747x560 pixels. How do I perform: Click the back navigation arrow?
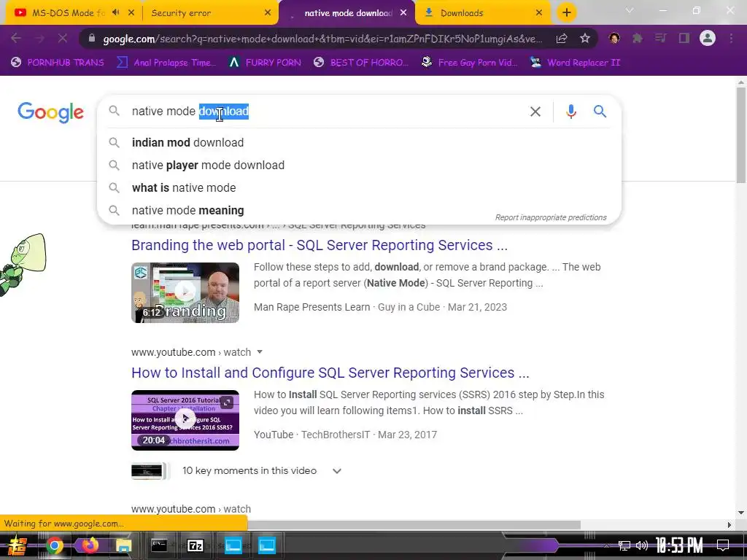pyautogui.click(x=16, y=39)
